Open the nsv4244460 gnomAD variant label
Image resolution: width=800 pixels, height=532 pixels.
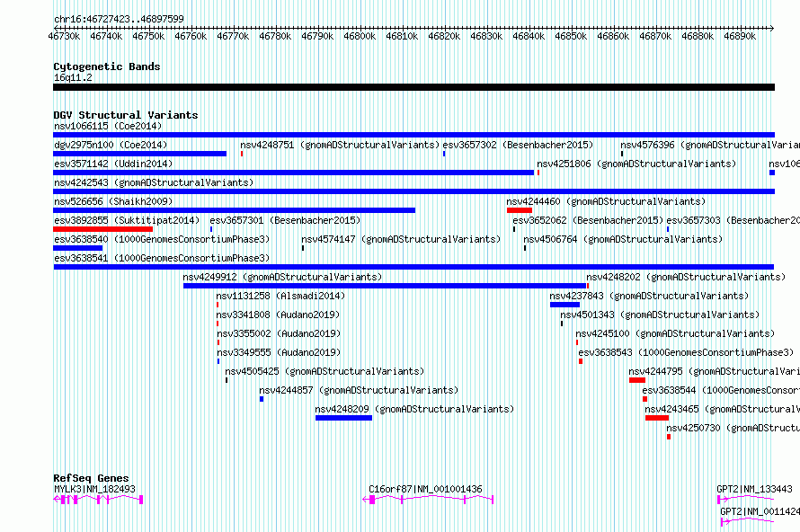coord(606,201)
